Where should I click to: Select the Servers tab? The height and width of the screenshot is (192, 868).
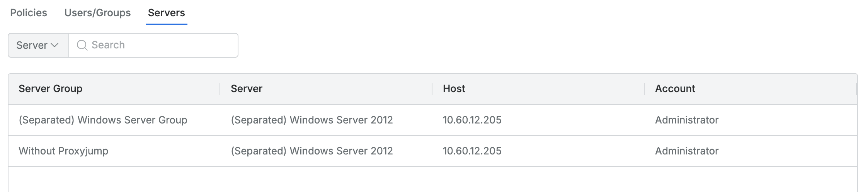coord(166,13)
